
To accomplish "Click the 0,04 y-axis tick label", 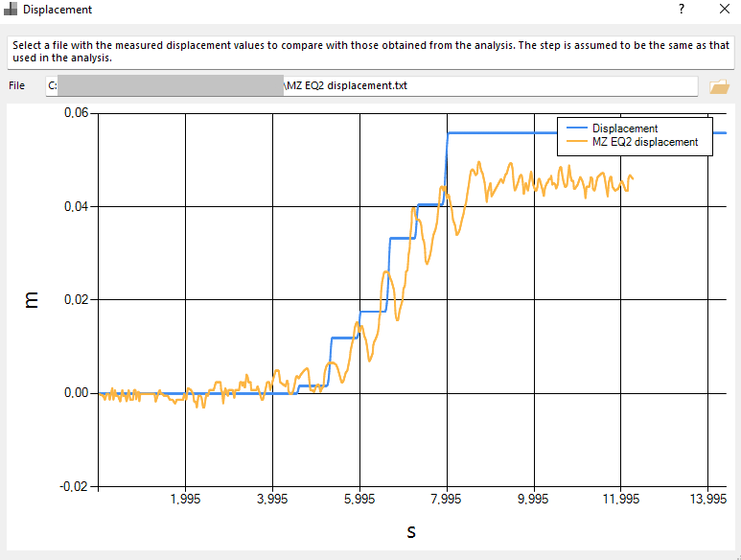I will point(77,206).
